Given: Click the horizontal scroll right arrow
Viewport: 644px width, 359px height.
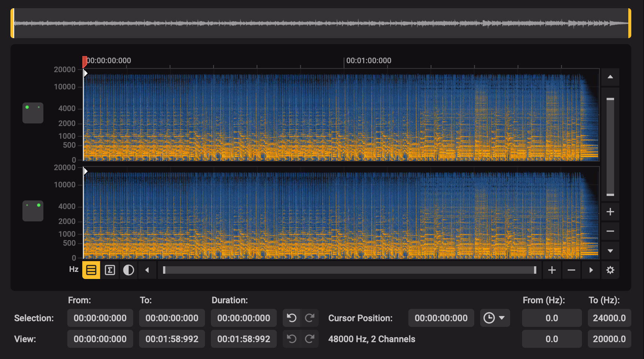Looking at the screenshot, I should (x=591, y=270).
